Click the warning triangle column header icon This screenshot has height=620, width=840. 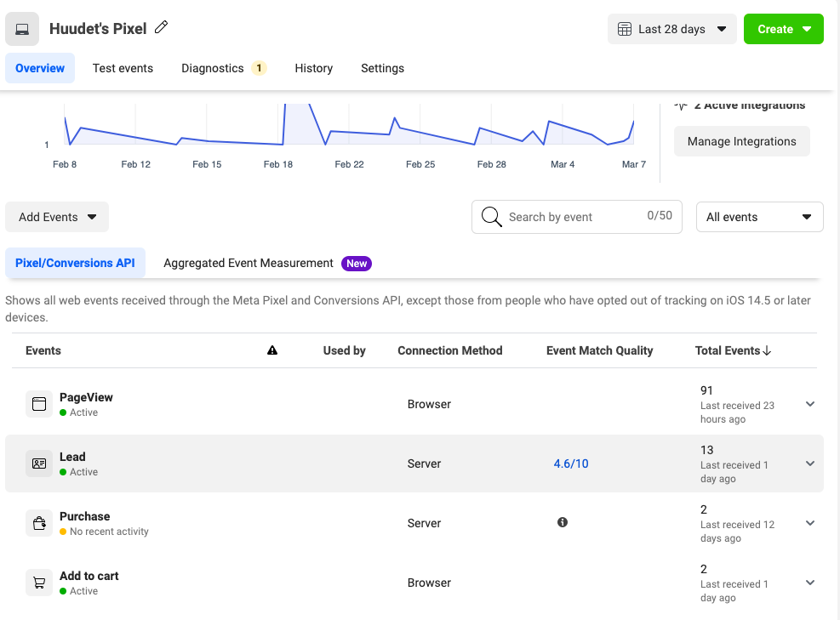(x=272, y=350)
